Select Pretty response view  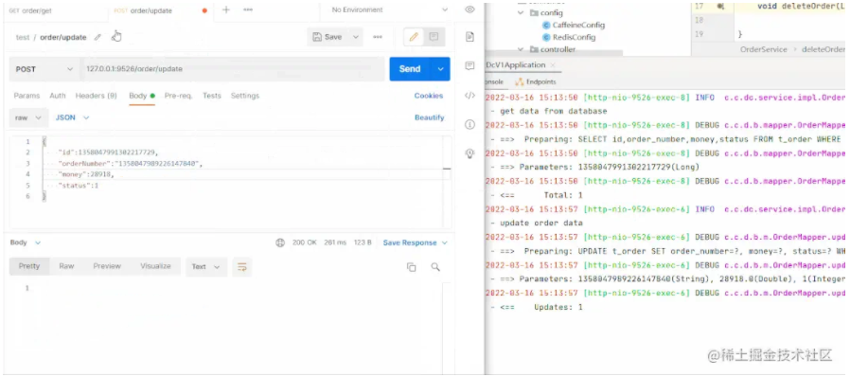point(29,266)
